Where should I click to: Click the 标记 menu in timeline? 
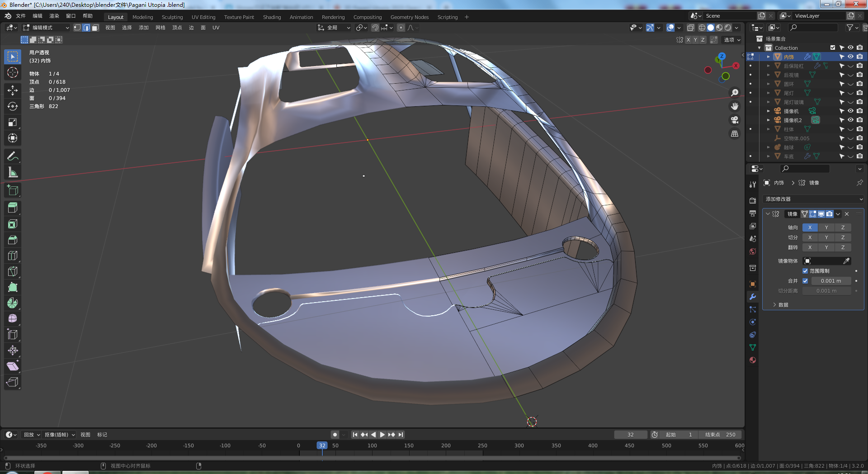coord(102,435)
